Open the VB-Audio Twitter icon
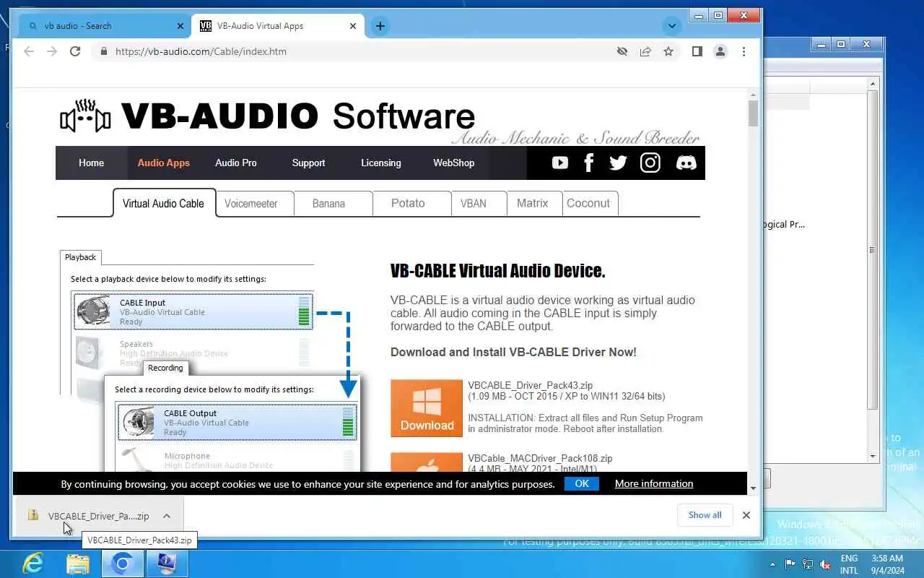 618,163
